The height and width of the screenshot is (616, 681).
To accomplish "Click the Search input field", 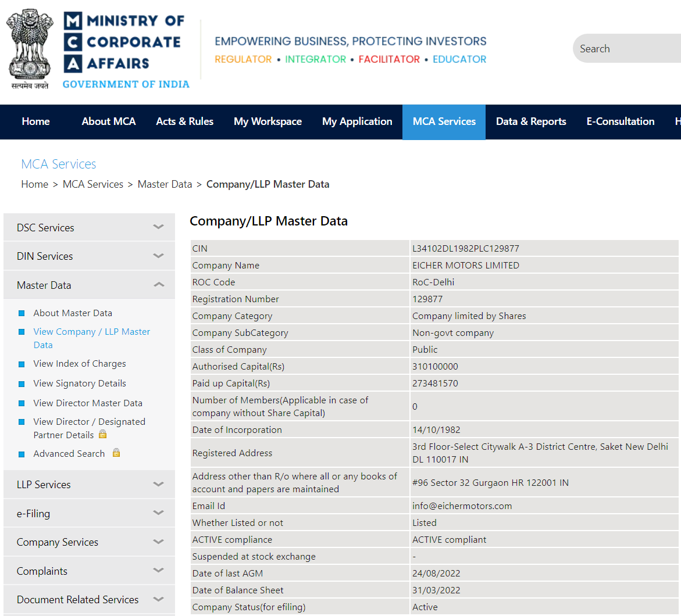I will tap(627, 48).
